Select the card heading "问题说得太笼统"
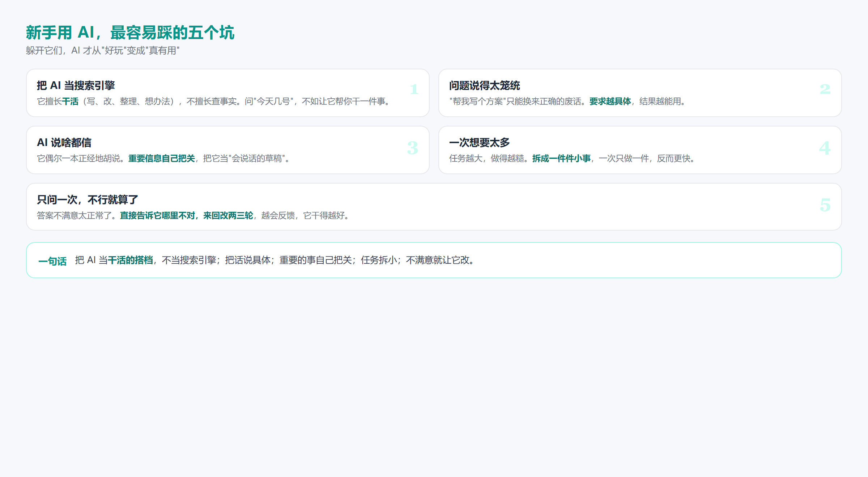Image resolution: width=868 pixels, height=477 pixels. tap(484, 86)
